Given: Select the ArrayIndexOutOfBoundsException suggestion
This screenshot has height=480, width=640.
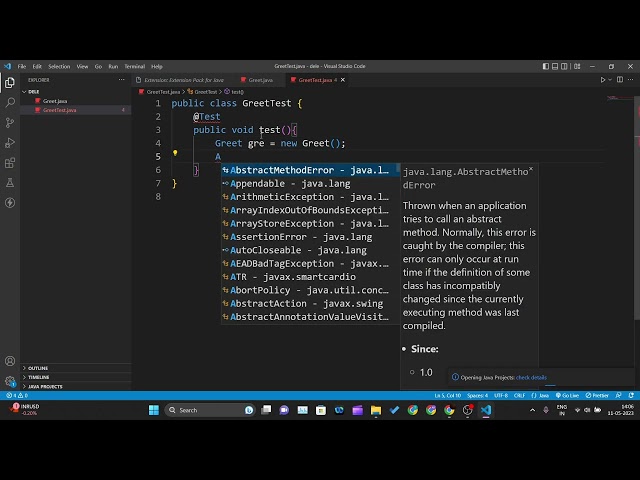Looking at the screenshot, I should (x=309, y=210).
